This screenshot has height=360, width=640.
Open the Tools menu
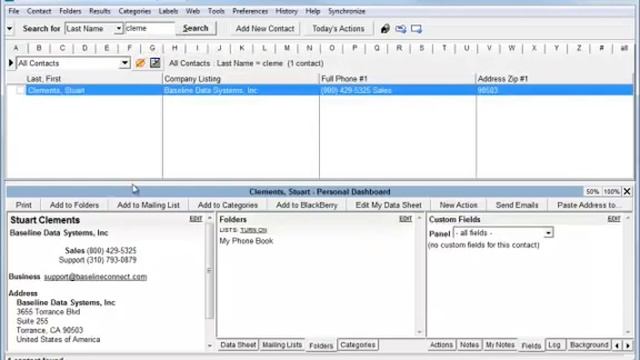coord(216,11)
